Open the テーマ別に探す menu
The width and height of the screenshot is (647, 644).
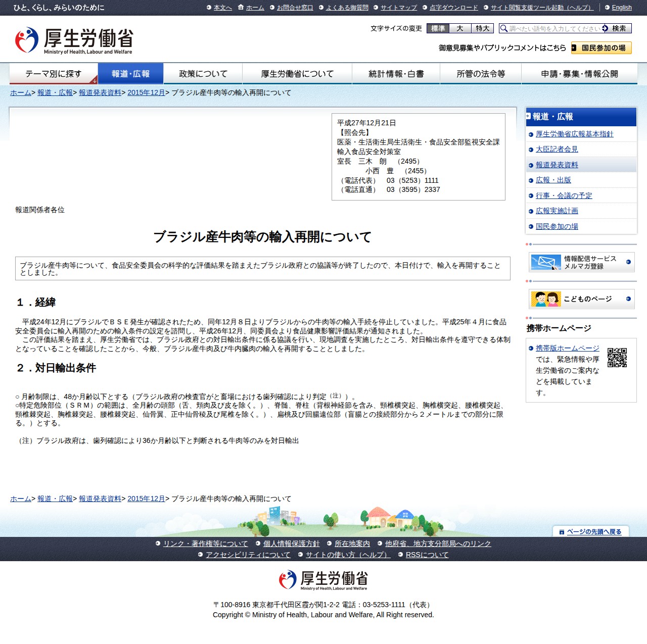[54, 73]
